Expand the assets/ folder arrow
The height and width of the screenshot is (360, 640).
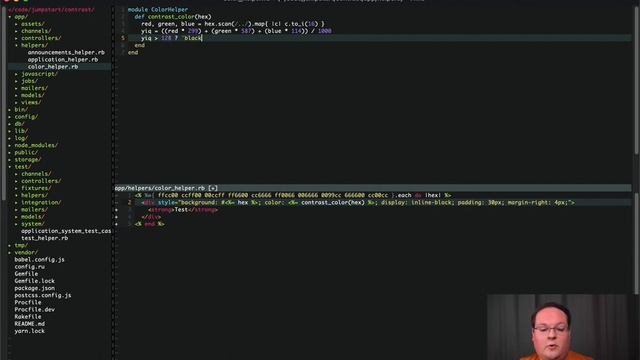tap(16, 24)
